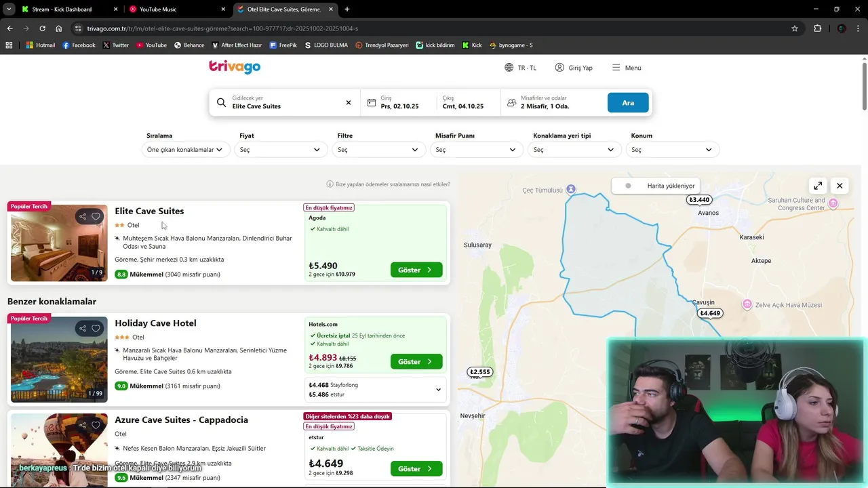Open tab search dropdown arrow

(9, 9)
